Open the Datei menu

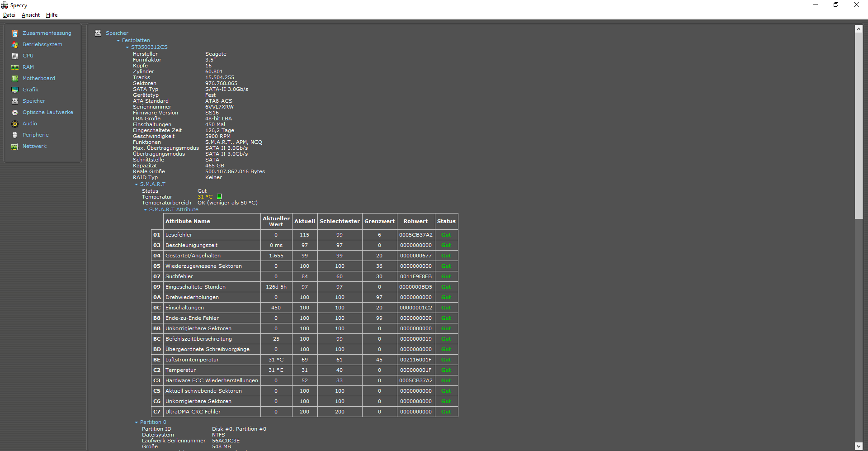[x=9, y=15]
